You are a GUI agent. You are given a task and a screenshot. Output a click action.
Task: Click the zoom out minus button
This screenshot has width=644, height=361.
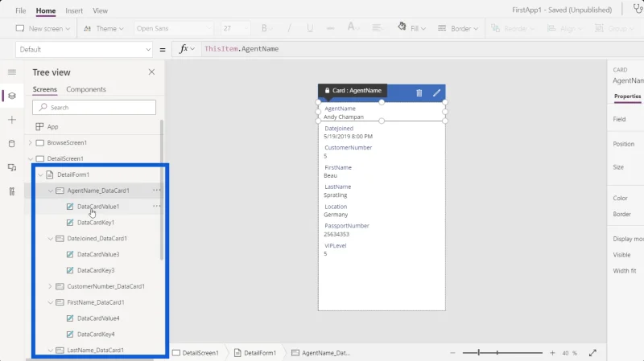pyautogui.click(x=452, y=353)
